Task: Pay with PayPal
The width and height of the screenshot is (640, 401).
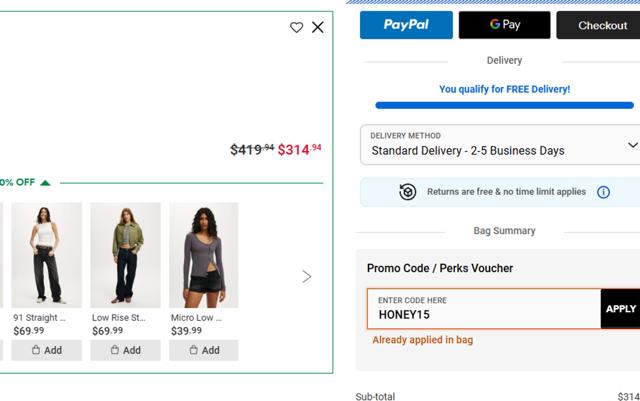Action: [406, 25]
